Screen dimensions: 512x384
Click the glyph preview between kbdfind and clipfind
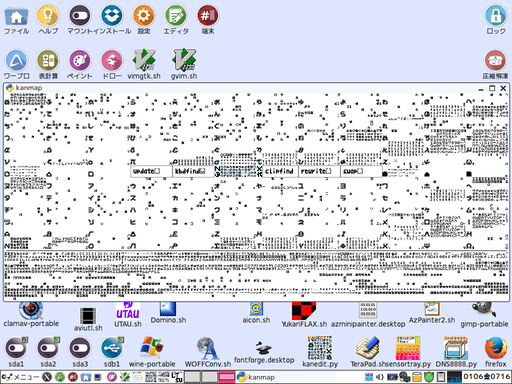239,171
